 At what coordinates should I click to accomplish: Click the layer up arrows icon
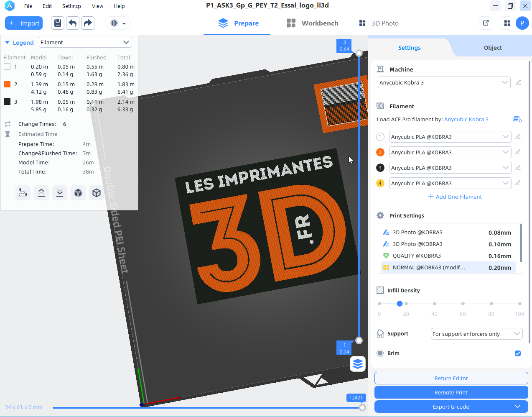tap(41, 193)
